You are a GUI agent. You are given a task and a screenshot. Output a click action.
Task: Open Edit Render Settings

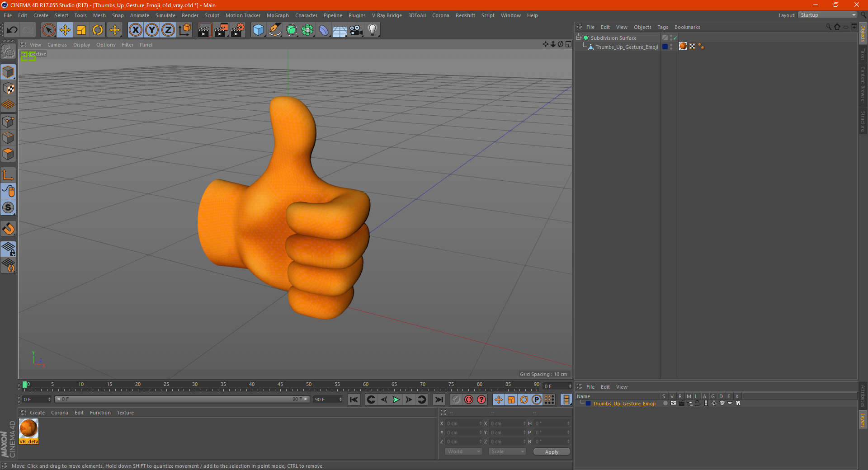pyautogui.click(x=238, y=30)
